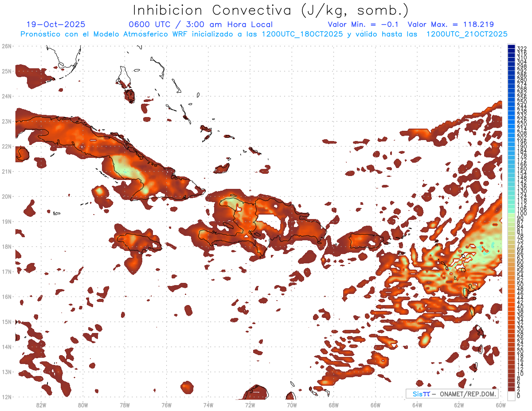Click the "20" color bar value
The image size is (532, 411).
pos(520,351)
